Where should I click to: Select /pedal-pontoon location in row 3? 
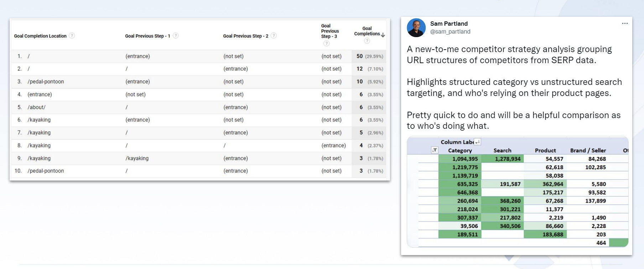(x=46, y=82)
